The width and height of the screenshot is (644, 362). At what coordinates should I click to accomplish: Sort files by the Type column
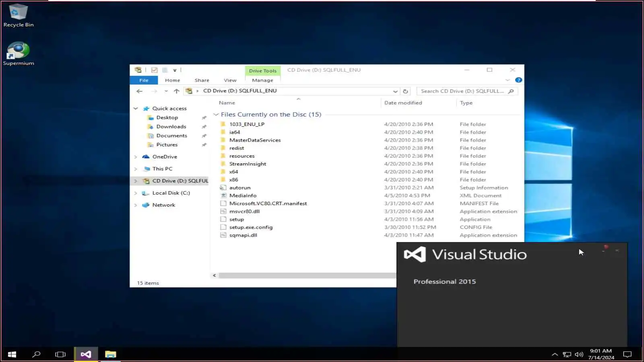click(466, 103)
